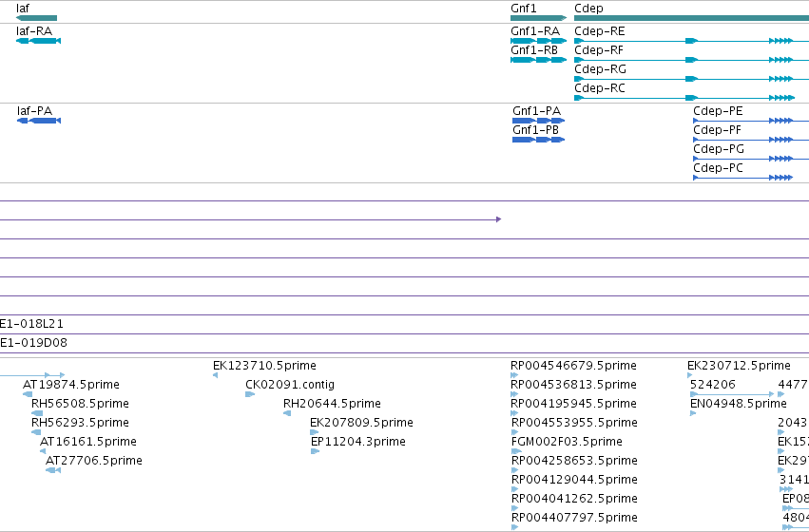Select the RH56293.5prime EST
This screenshot has width=809, height=532.
[80, 423]
